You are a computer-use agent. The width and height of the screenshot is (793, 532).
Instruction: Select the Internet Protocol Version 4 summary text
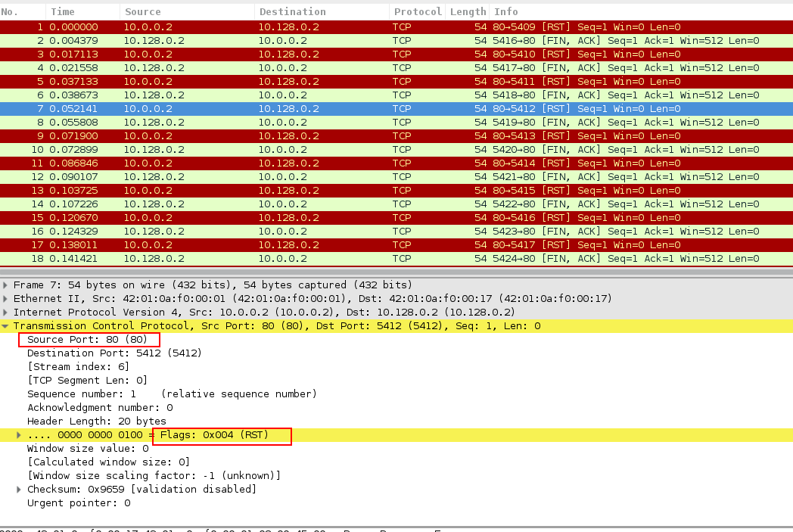coord(264,313)
